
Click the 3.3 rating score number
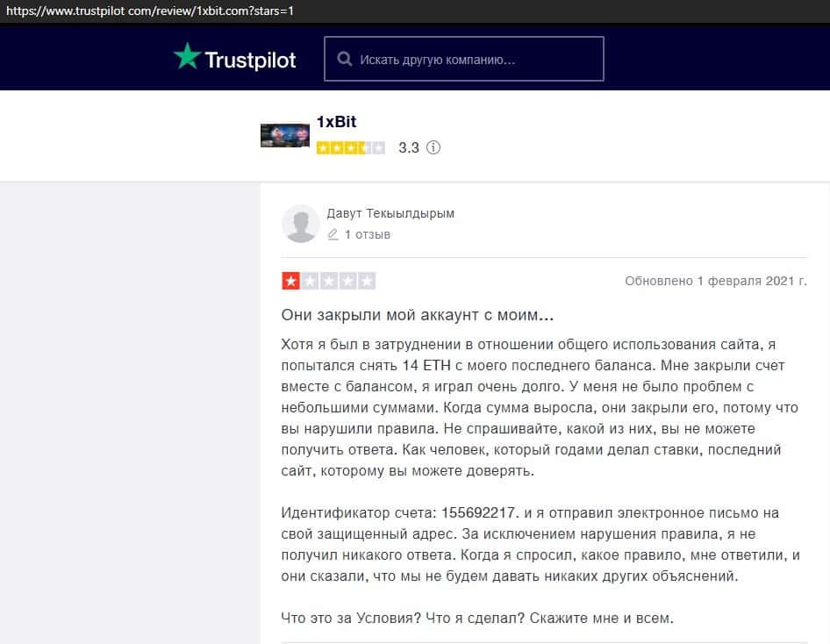[x=409, y=147]
